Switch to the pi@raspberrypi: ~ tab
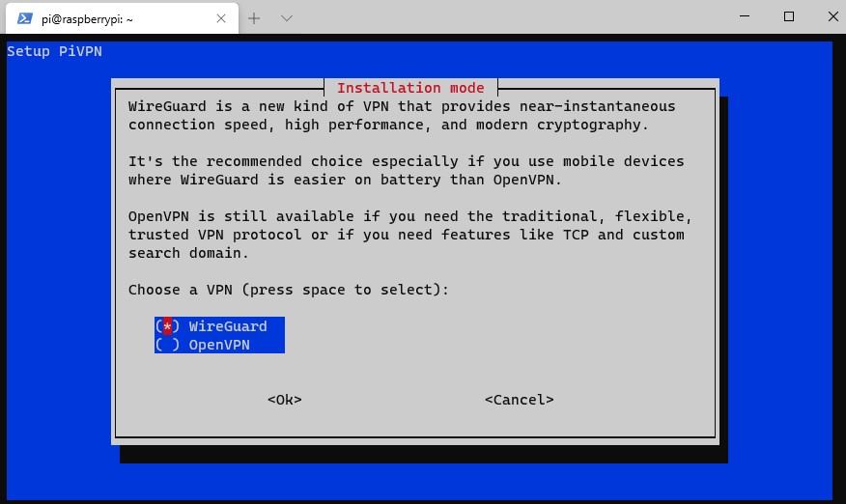This screenshot has height=504, width=846. tap(122, 18)
